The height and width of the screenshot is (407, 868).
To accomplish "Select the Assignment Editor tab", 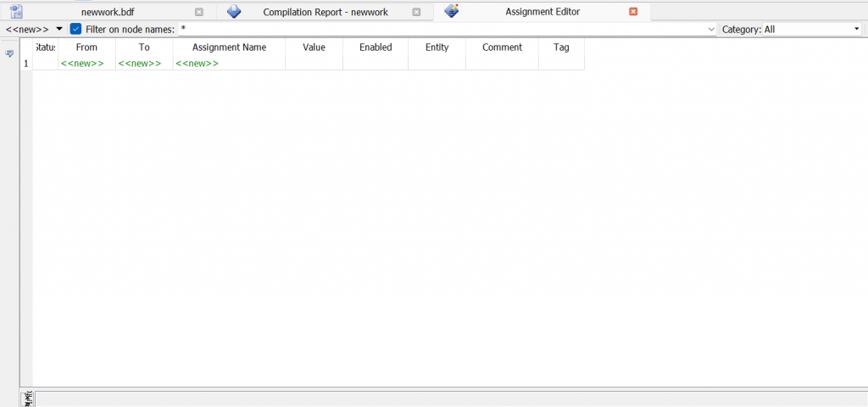I will coord(542,12).
